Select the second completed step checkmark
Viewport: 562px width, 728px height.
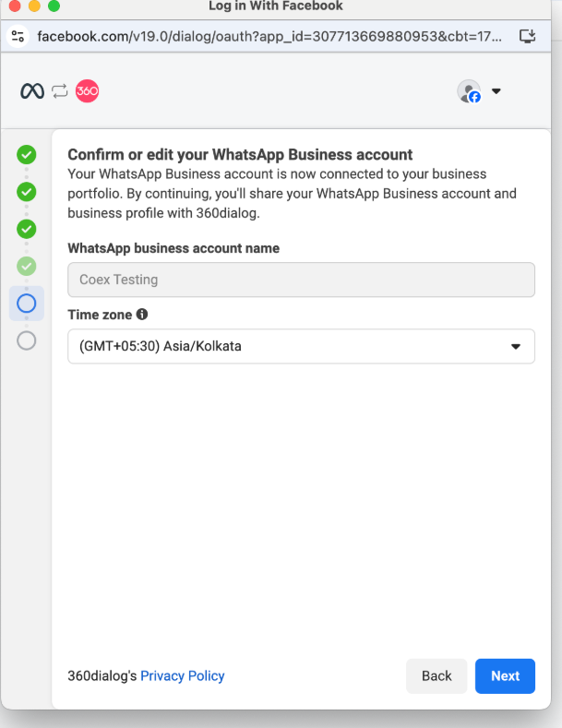click(x=27, y=192)
